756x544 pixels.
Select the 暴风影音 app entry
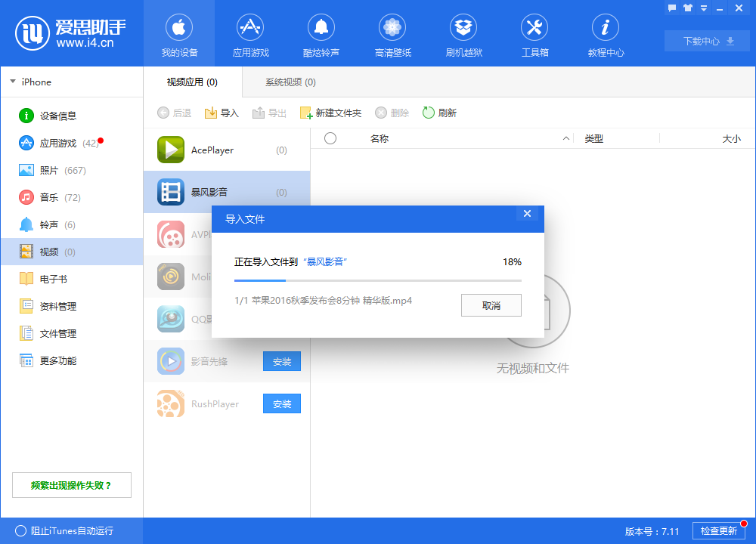point(227,192)
